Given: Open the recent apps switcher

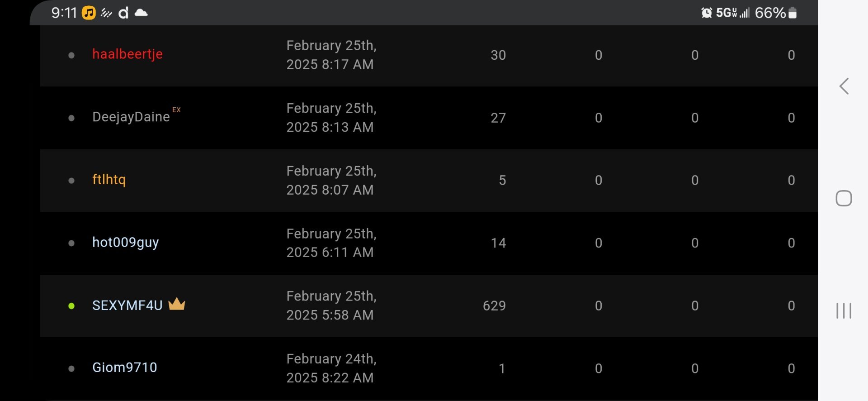Looking at the screenshot, I should click(844, 311).
